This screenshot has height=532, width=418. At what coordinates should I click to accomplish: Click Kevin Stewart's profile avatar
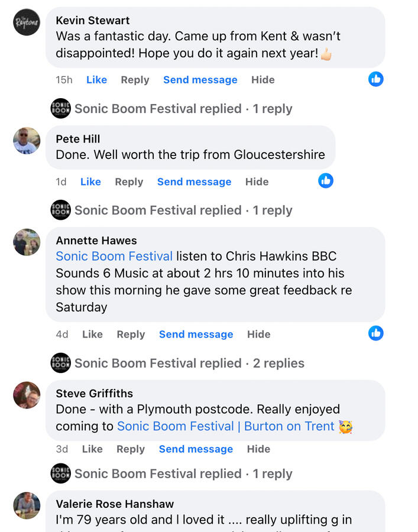tap(27, 22)
